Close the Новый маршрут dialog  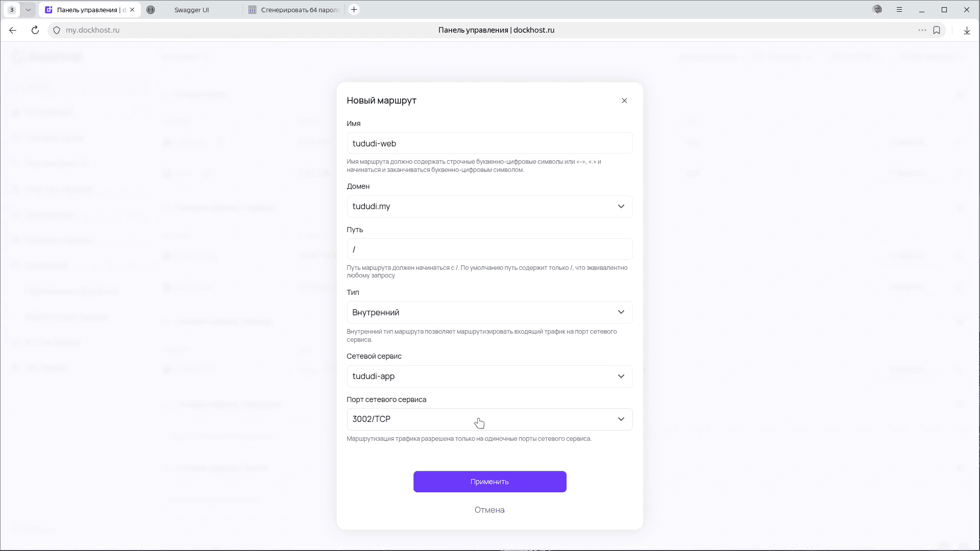click(624, 101)
